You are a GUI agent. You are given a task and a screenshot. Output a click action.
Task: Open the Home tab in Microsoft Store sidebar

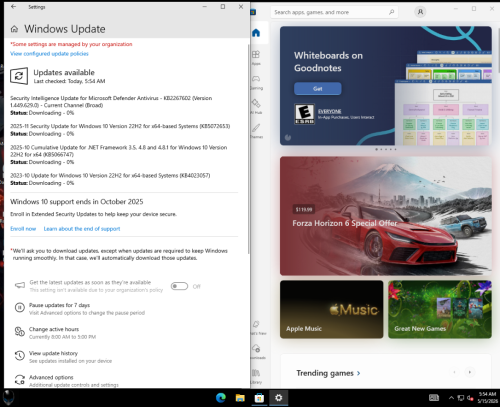coord(256,33)
